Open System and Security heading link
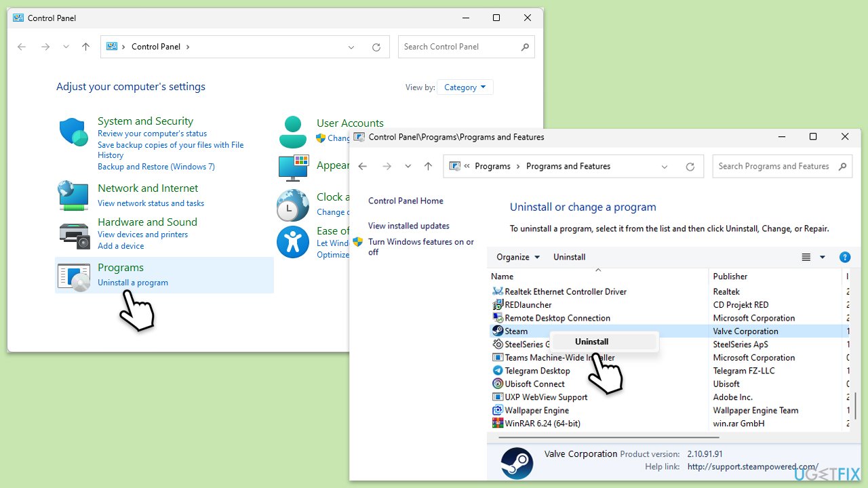The image size is (868, 488). click(145, 121)
